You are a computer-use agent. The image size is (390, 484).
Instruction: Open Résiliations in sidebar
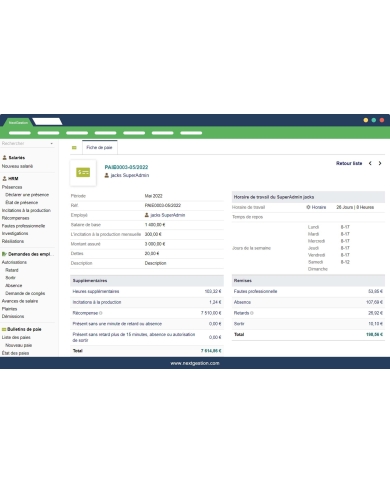pyautogui.click(x=13, y=241)
